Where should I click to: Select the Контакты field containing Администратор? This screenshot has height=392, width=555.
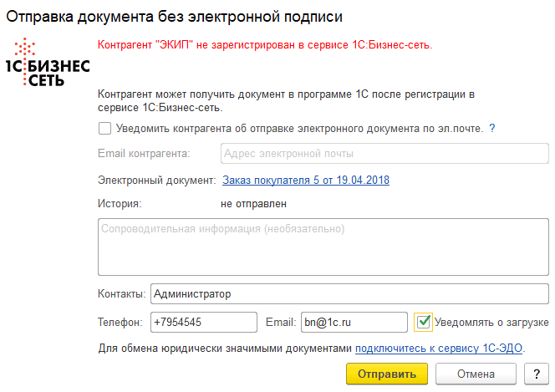point(349,294)
